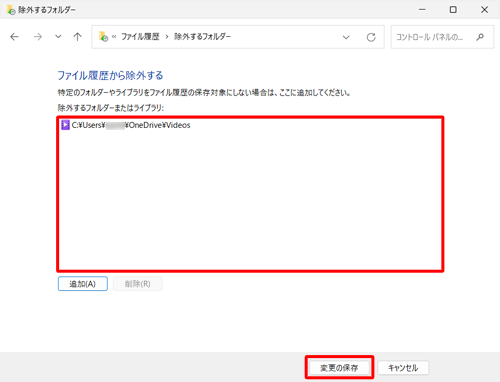Screen dimensions: 500x382
Task: Cancel with the キャンセル button
Action: [x=403, y=368]
